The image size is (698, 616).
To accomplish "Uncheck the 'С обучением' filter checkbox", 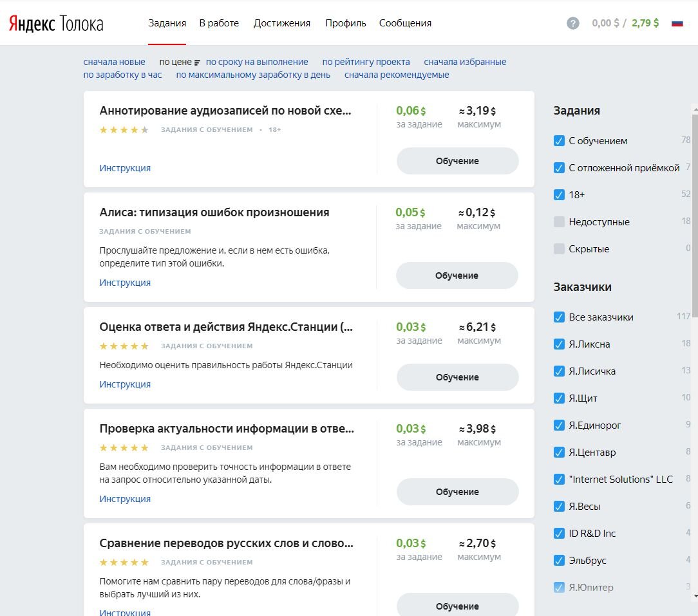I will click(x=559, y=141).
